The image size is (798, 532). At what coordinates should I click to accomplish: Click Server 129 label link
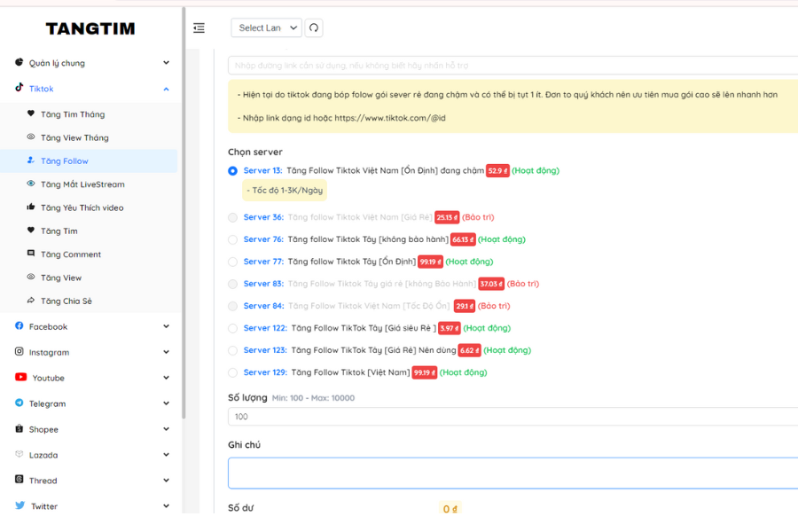[265, 372]
